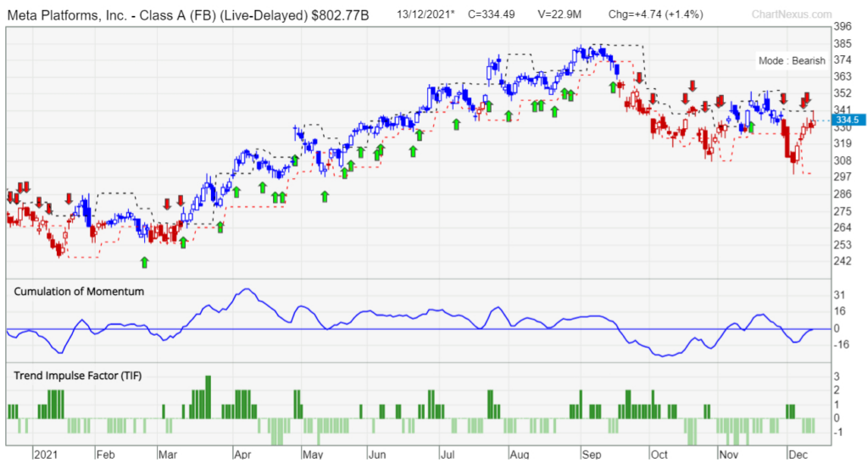Click the 286 price axis label
Image resolution: width=868 pixels, height=464 pixels.
pos(842,193)
